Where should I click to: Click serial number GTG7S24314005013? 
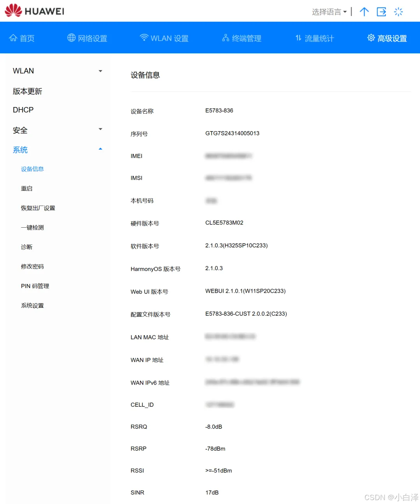(x=232, y=133)
